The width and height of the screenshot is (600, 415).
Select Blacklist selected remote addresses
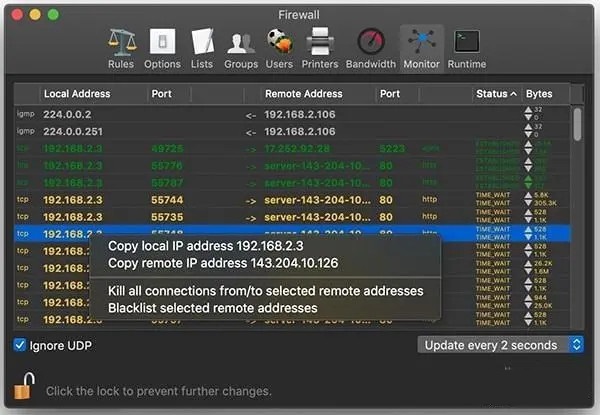(213, 308)
